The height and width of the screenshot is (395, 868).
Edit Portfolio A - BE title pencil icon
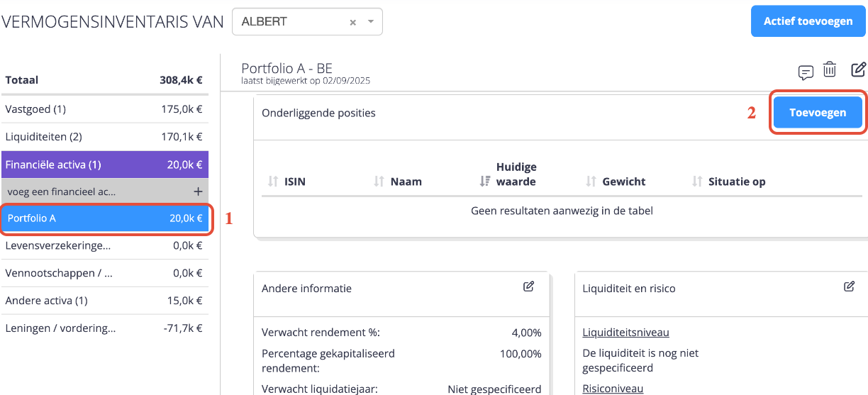pyautogui.click(x=858, y=69)
